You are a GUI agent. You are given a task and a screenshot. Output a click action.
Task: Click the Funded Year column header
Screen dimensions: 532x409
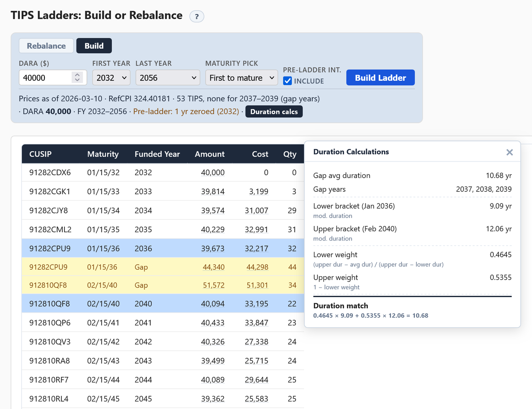point(157,154)
